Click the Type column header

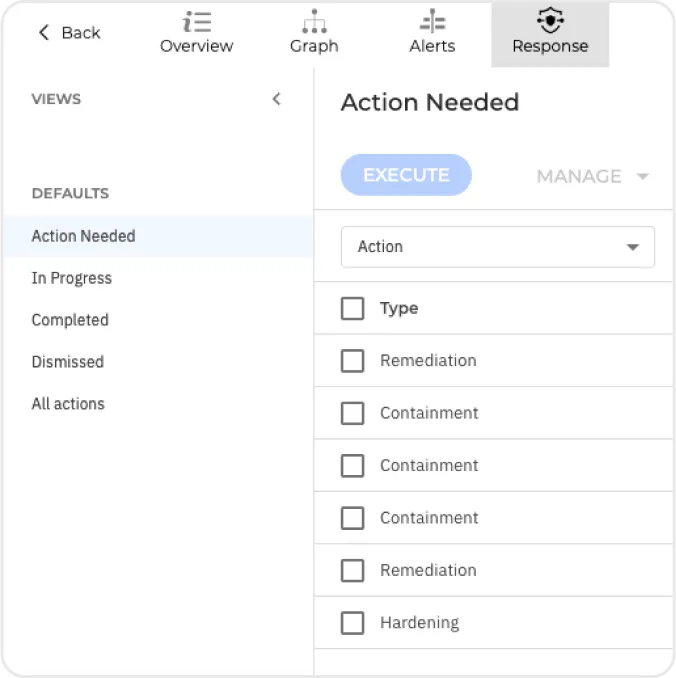tap(399, 308)
